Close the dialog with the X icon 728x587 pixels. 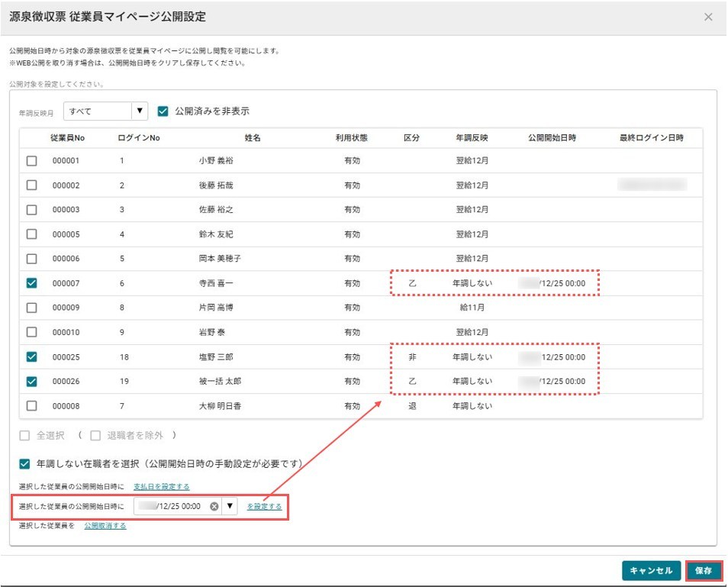point(708,18)
